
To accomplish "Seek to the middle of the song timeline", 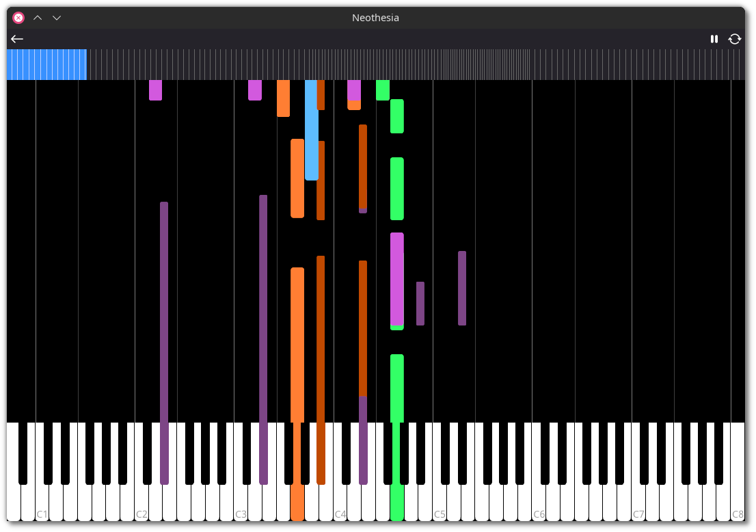I will (376, 65).
